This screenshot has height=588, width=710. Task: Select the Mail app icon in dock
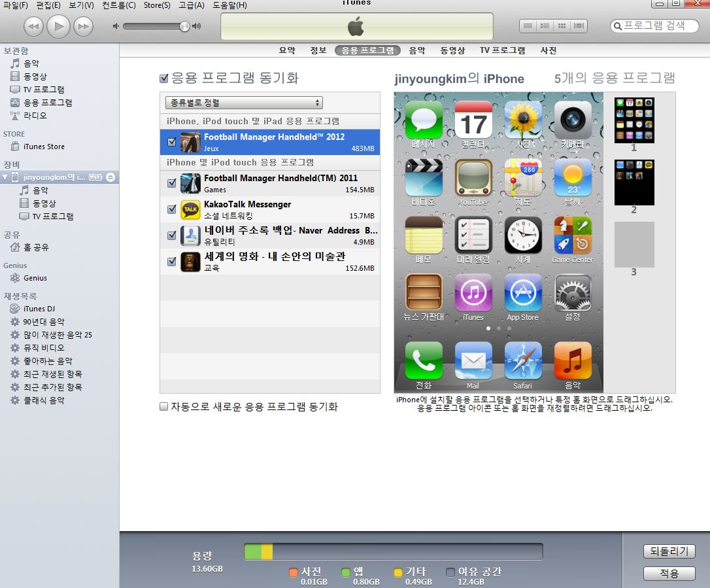[x=473, y=360]
